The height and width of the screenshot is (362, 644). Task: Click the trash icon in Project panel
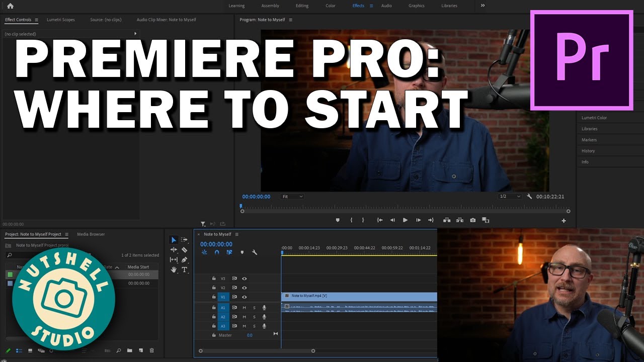(x=152, y=350)
